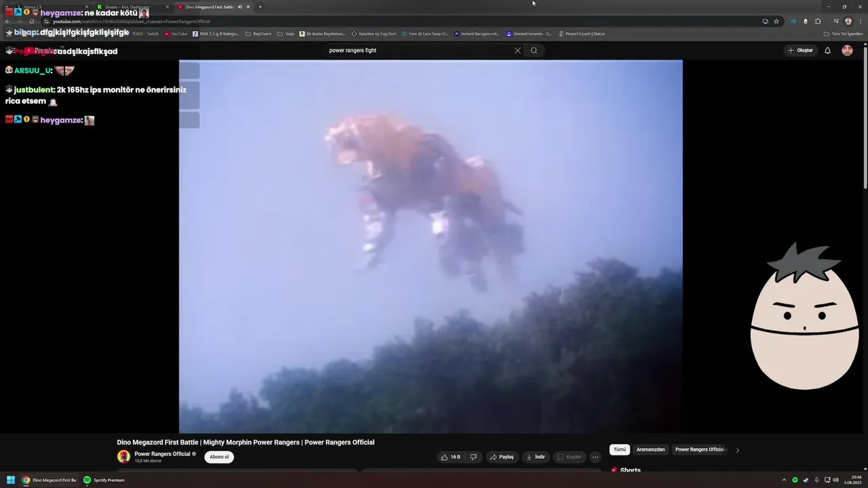The image size is (868, 488).
Task: Open the Reactive by FugiTech bookmark
Action: (x=374, y=33)
